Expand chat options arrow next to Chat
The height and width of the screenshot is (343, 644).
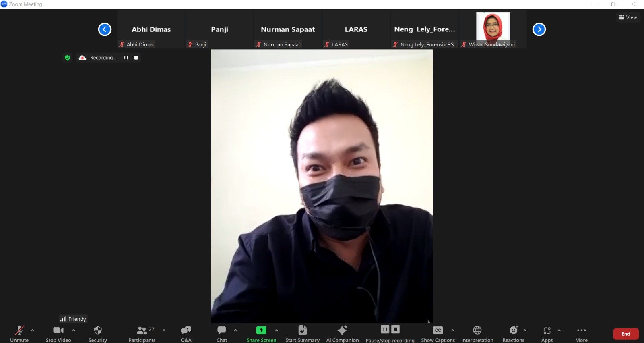[235, 330]
